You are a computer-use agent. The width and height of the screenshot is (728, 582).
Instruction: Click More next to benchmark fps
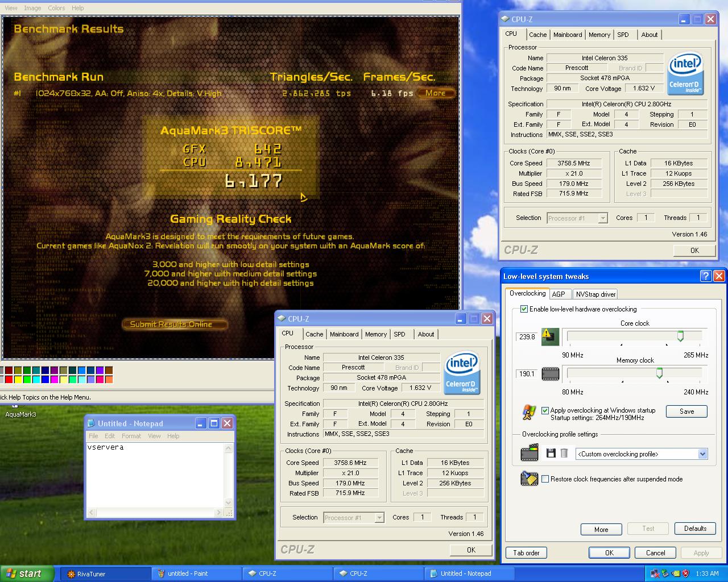tap(436, 93)
